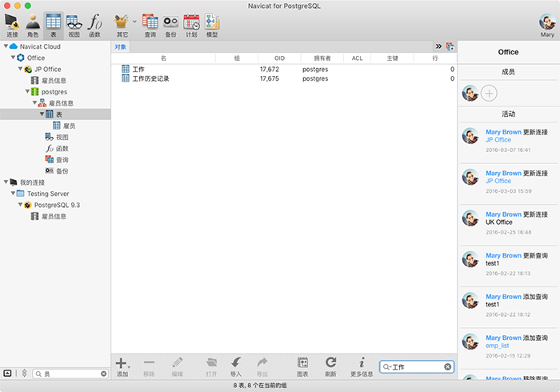
Task: Clear the 工作 search field
Action: tap(447, 366)
